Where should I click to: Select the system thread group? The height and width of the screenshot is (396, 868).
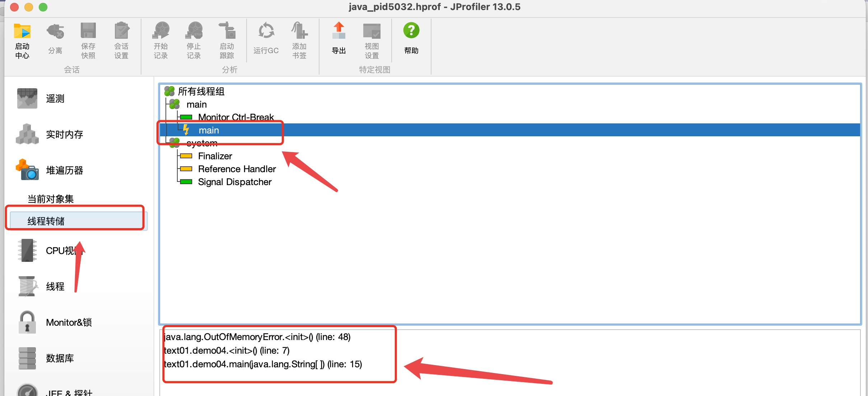tap(202, 143)
